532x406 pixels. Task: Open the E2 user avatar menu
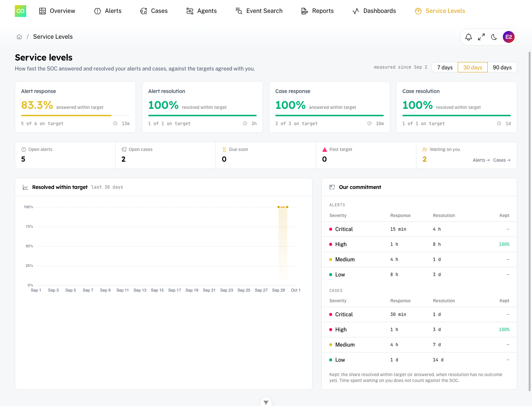(x=509, y=37)
